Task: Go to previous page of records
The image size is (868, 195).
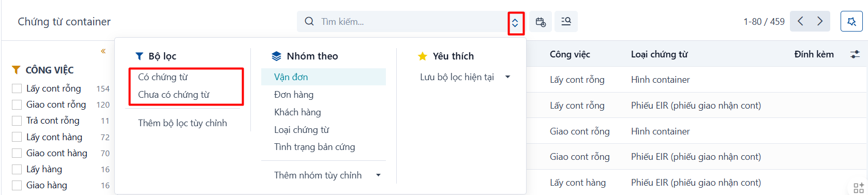Action: (800, 21)
